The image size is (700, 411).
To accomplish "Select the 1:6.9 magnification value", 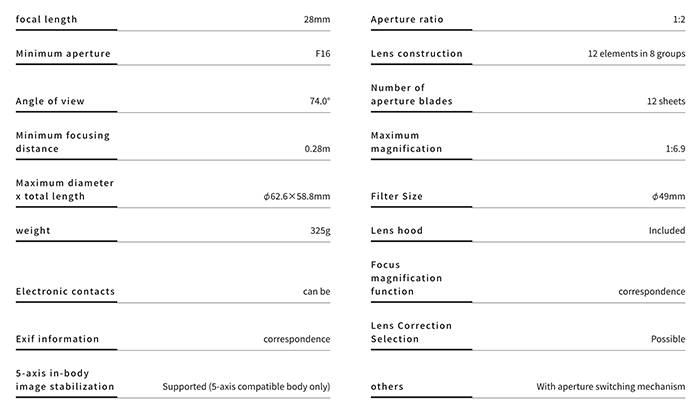I will [669, 149].
